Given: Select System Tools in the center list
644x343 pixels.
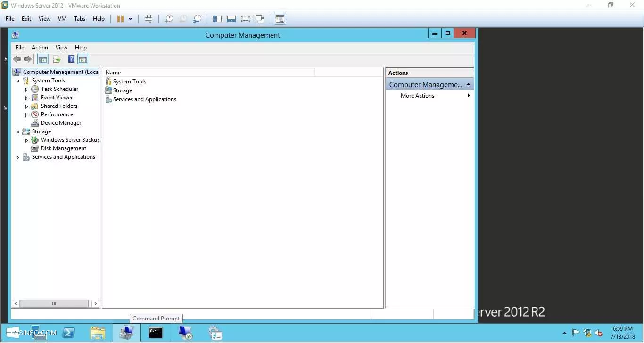Looking at the screenshot, I should tap(129, 82).
